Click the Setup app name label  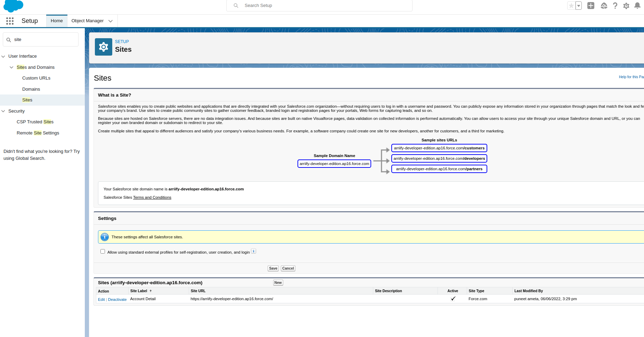30,21
